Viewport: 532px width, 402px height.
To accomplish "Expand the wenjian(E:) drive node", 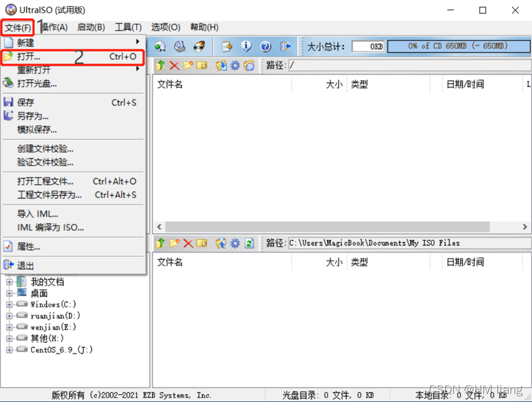I will tap(9, 327).
